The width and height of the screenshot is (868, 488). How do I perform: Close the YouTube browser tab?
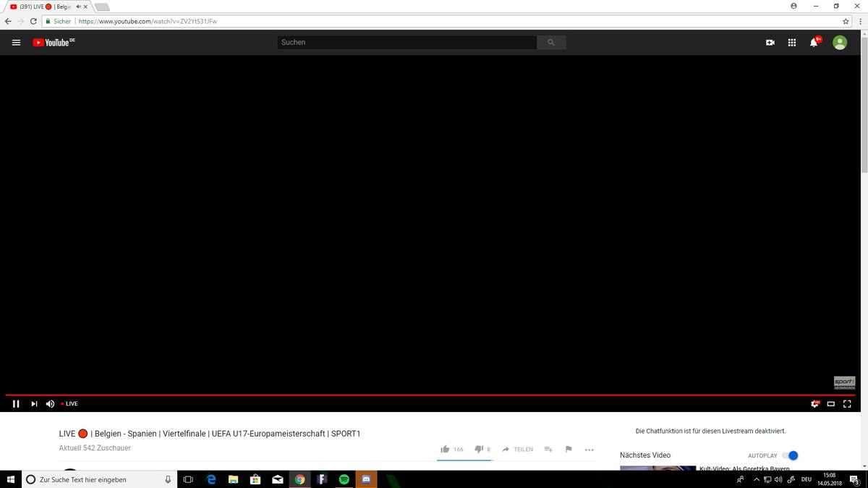coord(85,7)
